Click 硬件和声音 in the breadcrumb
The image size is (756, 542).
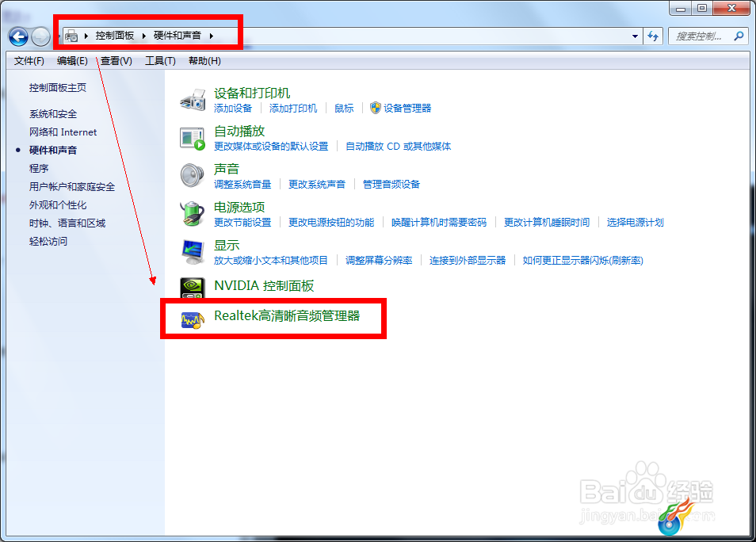click(178, 36)
